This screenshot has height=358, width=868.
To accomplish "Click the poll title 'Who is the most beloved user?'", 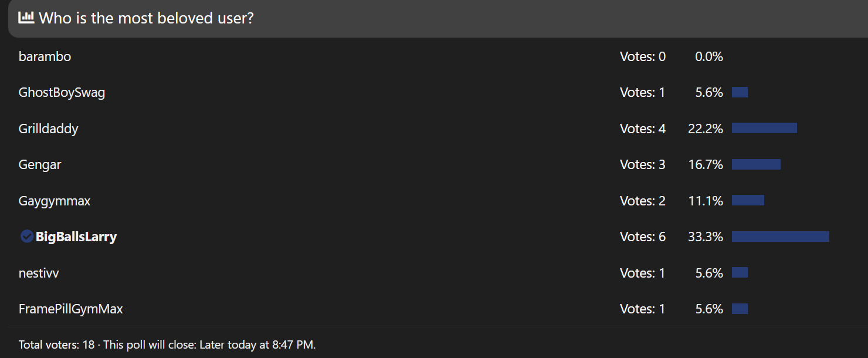I will (147, 18).
